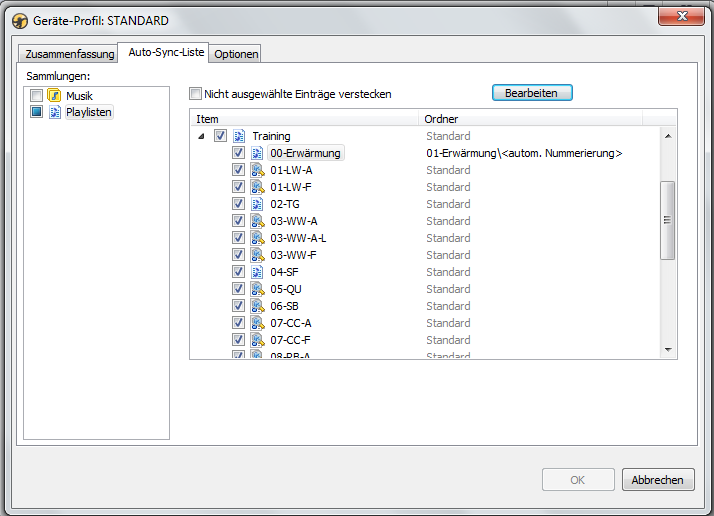Click the auto-playlist icon beside 01-LW-A
The image size is (714, 516).
[x=257, y=170]
